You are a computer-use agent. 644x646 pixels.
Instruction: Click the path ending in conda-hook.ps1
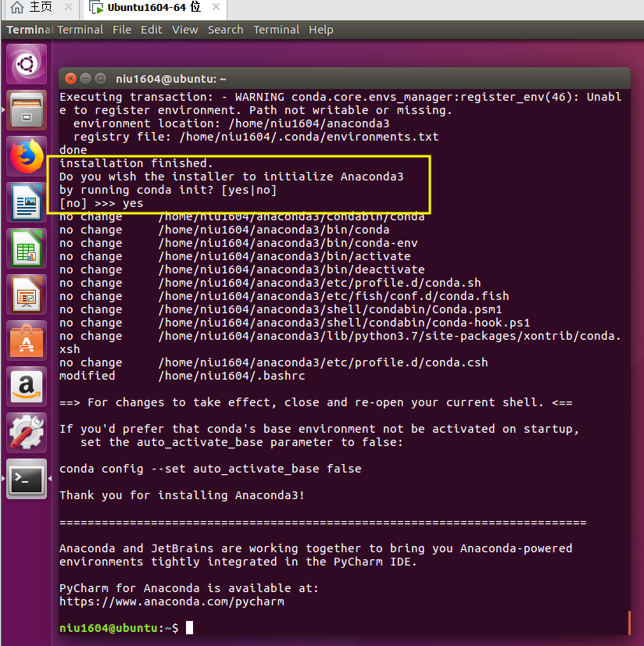coord(344,323)
